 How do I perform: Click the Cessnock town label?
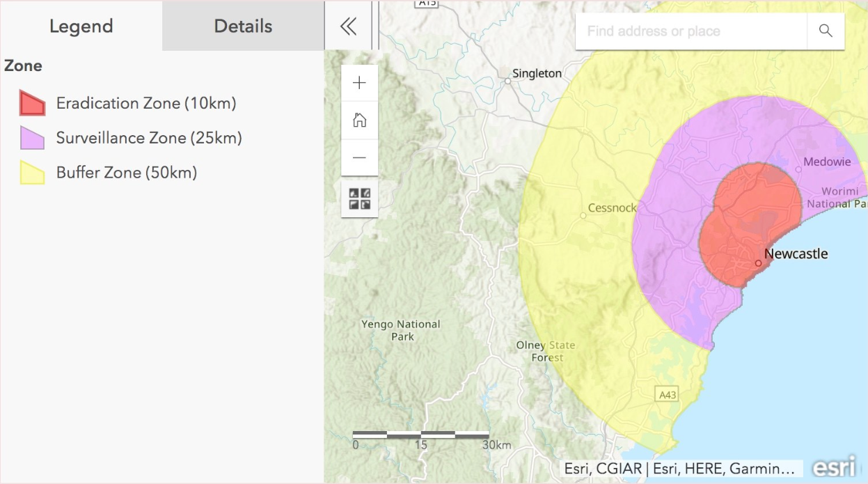click(612, 208)
